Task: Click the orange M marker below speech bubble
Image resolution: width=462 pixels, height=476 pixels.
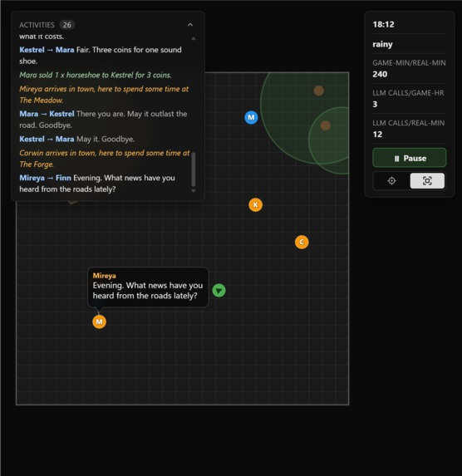Action: (x=100, y=321)
